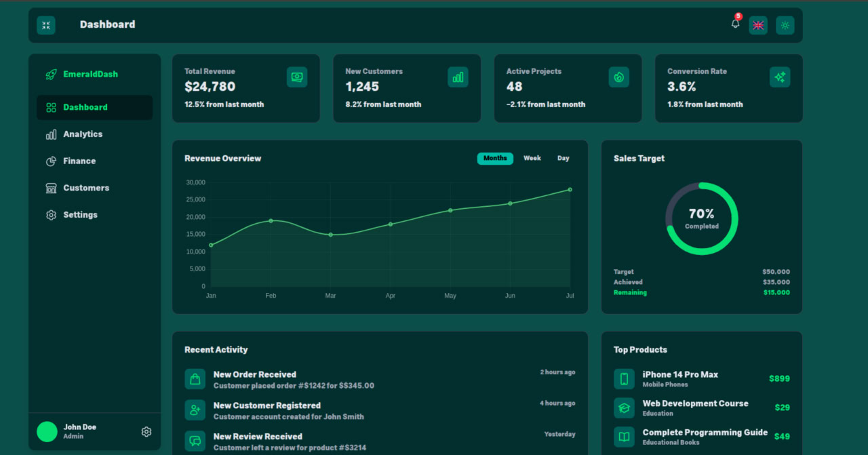Viewport: 868px width, 455px height.
Task: Click the New Order Received bag icon
Action: (x=195, y=378)
